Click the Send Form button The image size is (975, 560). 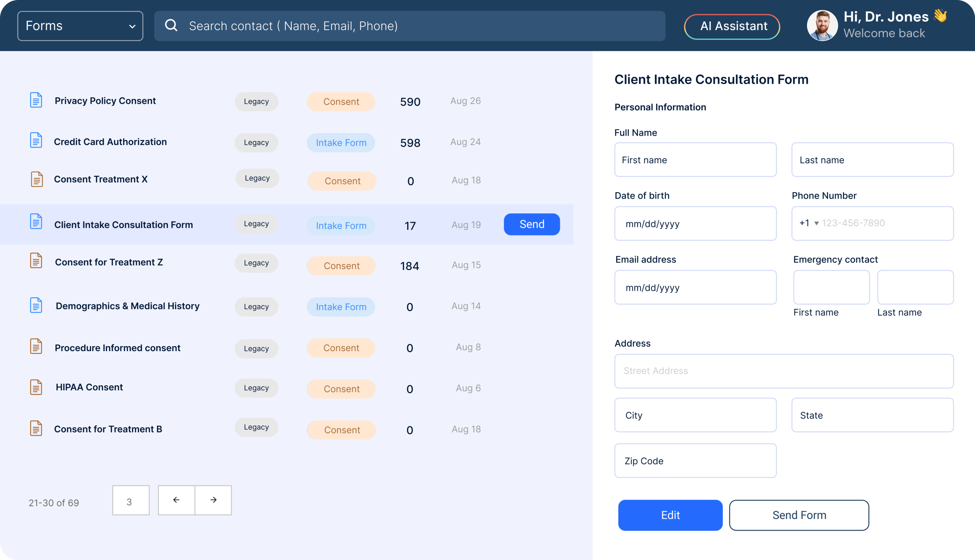[799, 515]
